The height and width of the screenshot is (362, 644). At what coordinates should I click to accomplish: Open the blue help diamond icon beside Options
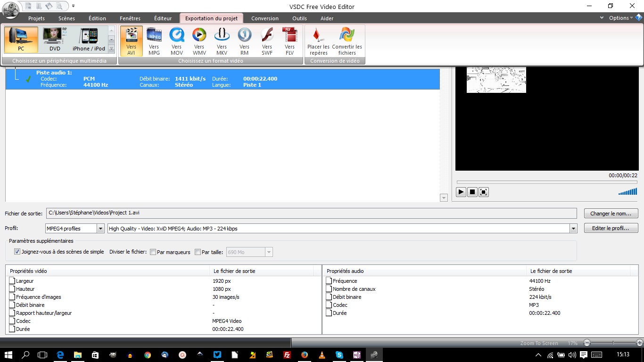click(x=639, y=17)
